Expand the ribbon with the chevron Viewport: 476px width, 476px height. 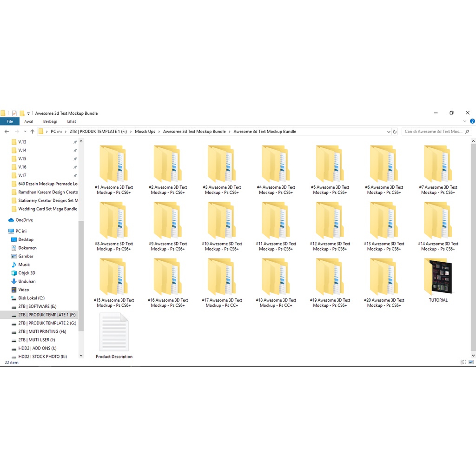tap(465, 121)
